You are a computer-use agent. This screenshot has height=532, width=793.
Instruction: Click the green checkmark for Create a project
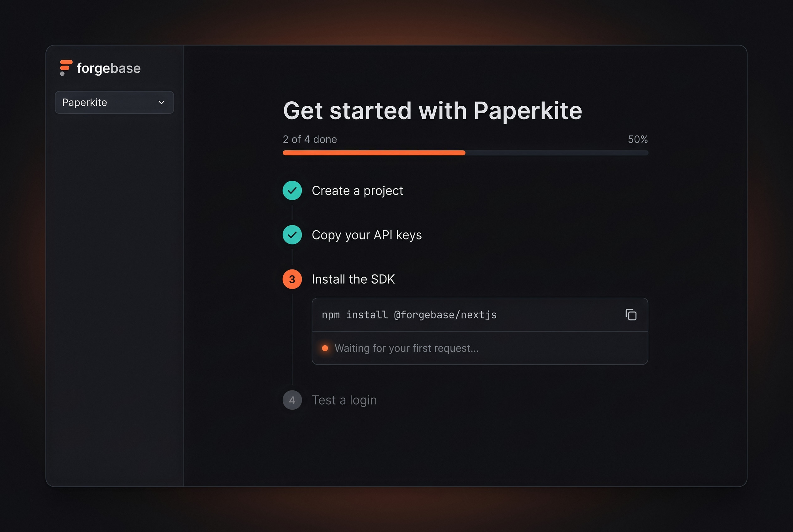(x=292, y=190)
